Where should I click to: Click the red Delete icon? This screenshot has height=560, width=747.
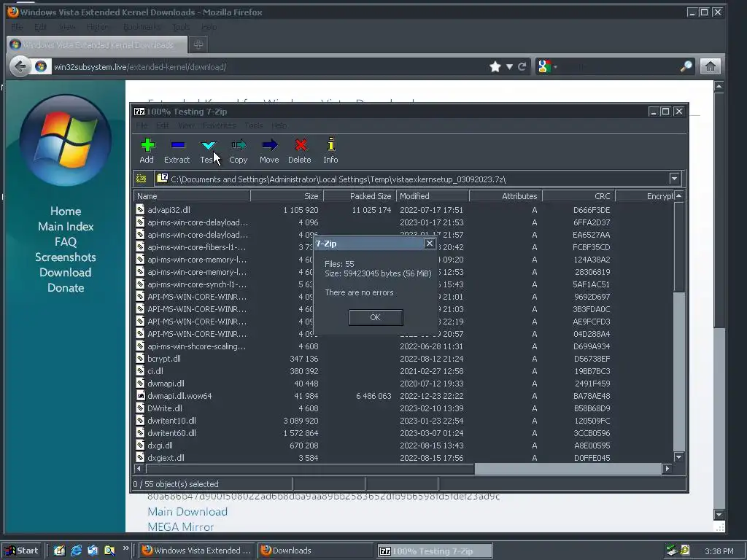[x=300, y=145]
